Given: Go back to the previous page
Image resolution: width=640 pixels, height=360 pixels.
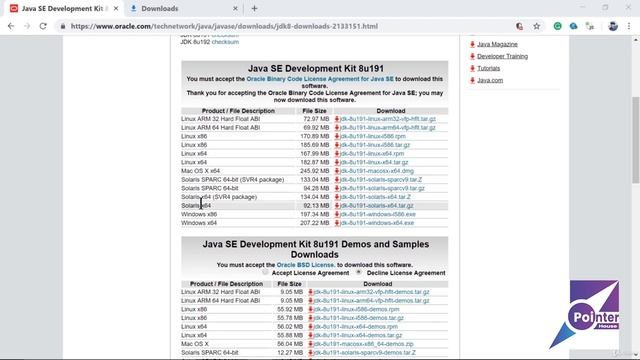Looking at the screenshot, I should (x=11, y=26).
